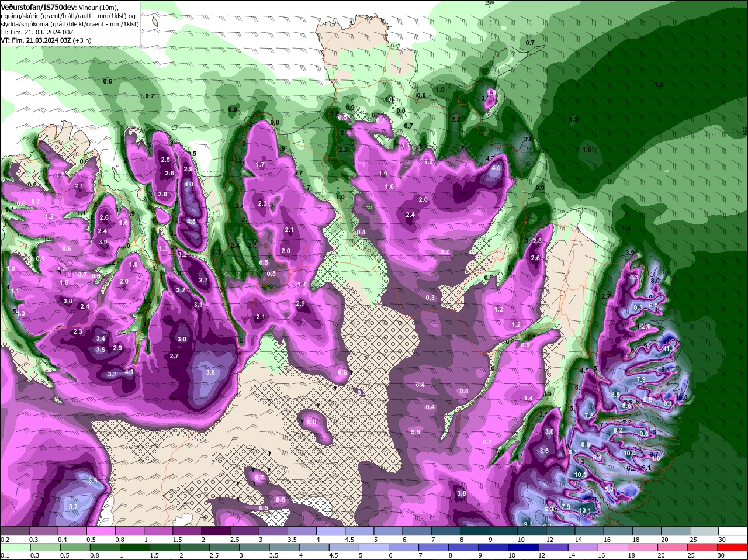The image size is (748, 560).
Task: Click the 10.0 precipitation value
Action: pos(629,453)
